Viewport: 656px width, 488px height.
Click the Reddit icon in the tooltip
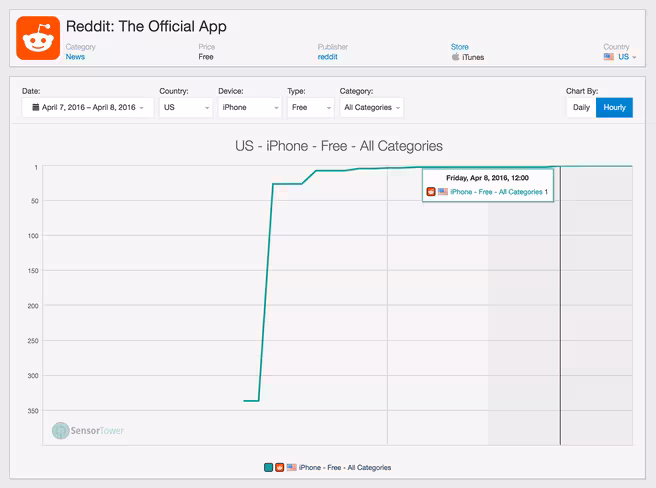431,192
